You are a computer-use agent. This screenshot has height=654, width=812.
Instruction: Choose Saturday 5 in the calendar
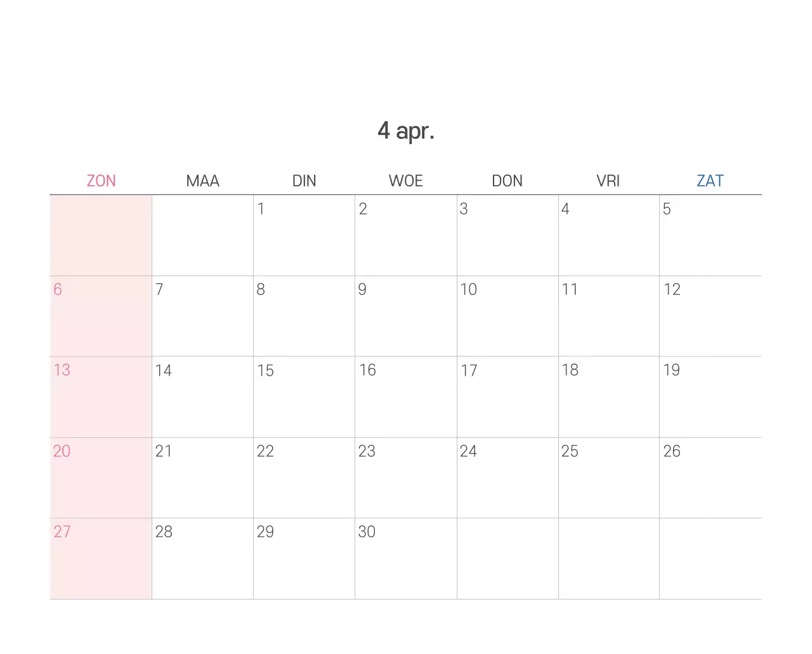(x=710, y=235)
